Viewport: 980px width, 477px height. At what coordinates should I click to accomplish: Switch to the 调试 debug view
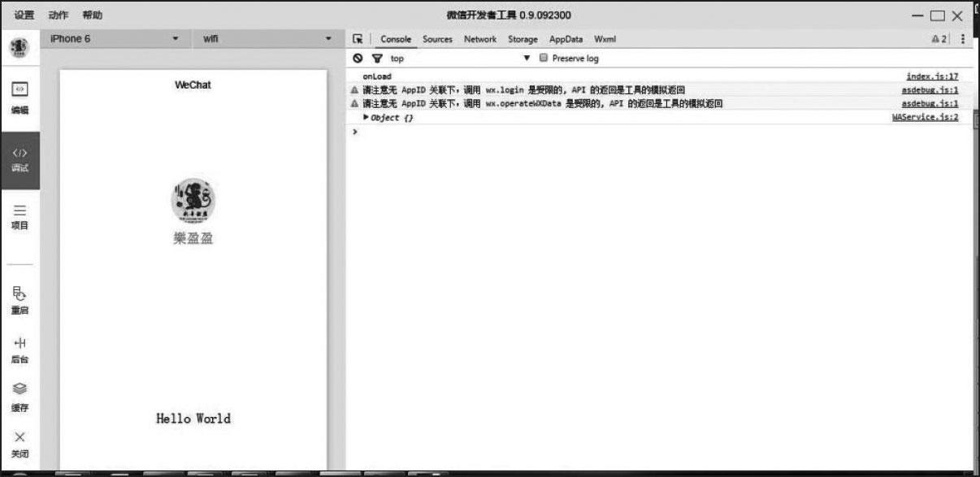20,160
